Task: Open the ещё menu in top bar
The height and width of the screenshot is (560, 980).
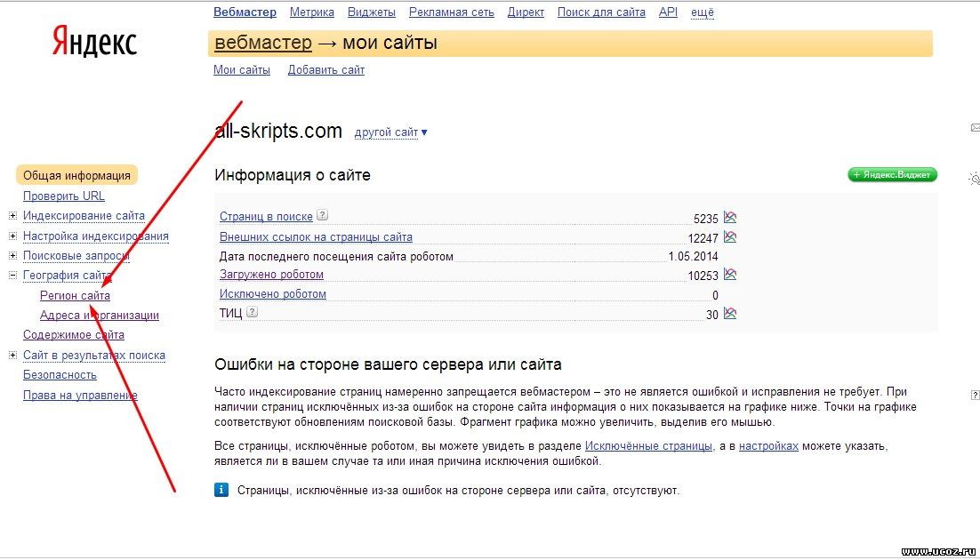Action: (x=703, y=12)
